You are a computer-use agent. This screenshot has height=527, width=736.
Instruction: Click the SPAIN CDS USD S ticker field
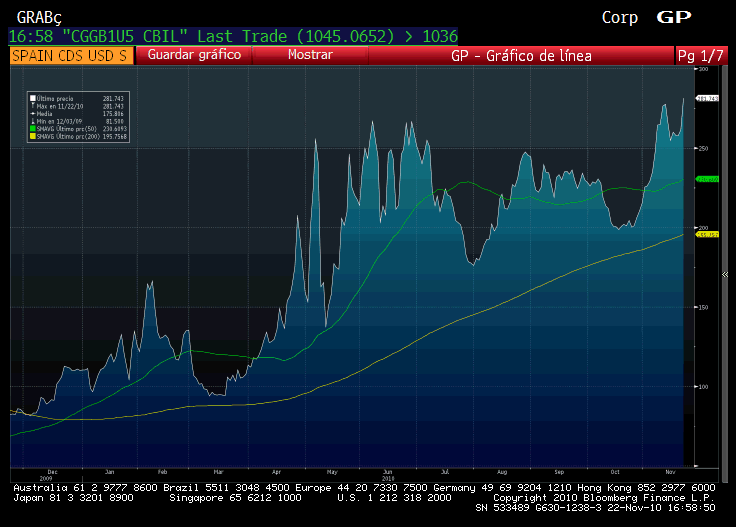(x=71, y=55)
